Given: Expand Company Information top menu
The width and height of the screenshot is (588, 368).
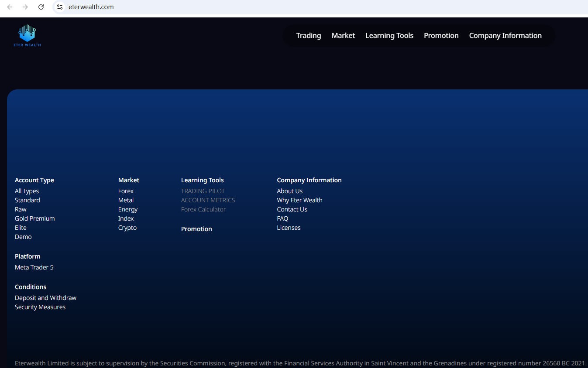Looking at the screenshot, I should click(505, 36).
